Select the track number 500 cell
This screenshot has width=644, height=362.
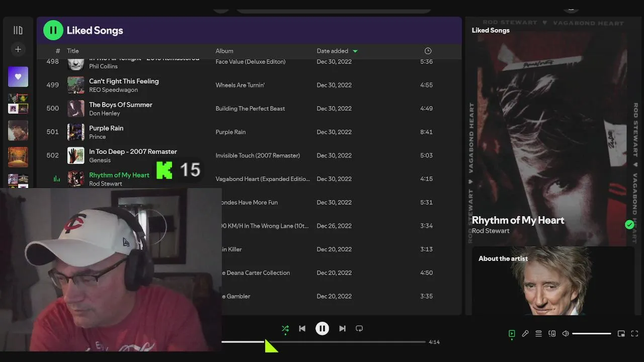[x=53, y=108]
